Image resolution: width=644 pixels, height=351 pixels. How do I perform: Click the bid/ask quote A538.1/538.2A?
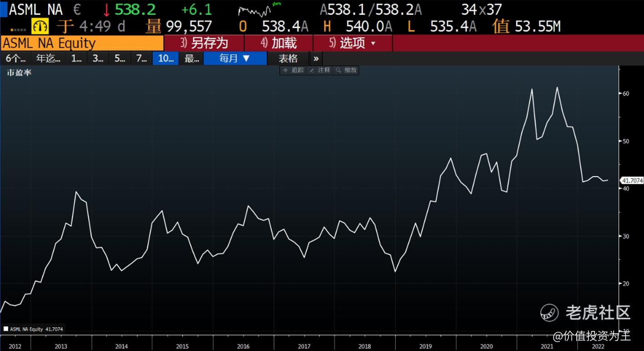pyautogui.click(x=371, y=10)
